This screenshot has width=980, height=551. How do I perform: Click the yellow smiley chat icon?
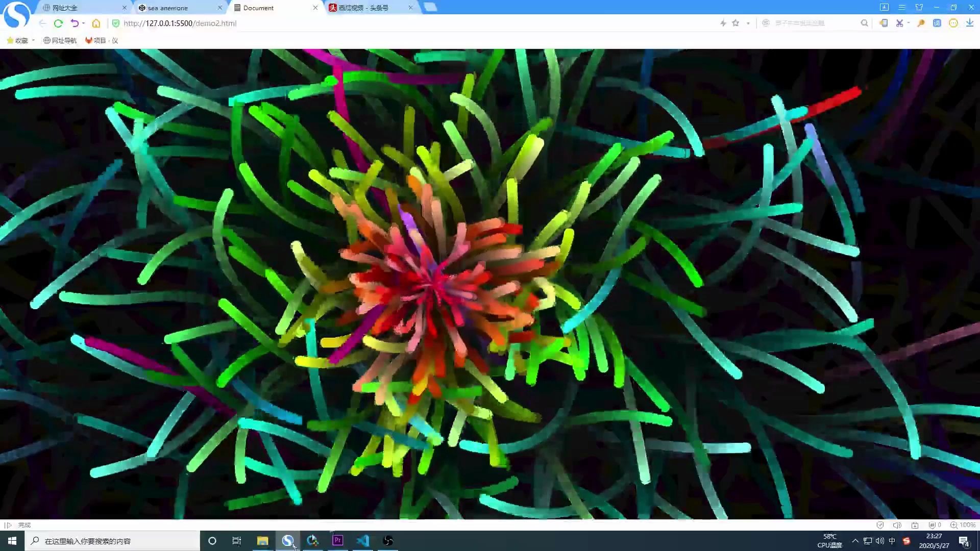953,23
